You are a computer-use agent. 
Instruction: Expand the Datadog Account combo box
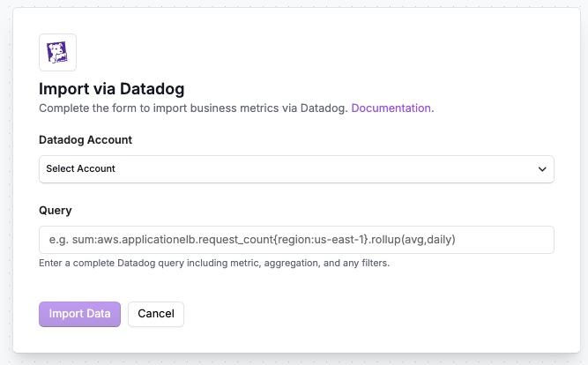click(296, 168)
